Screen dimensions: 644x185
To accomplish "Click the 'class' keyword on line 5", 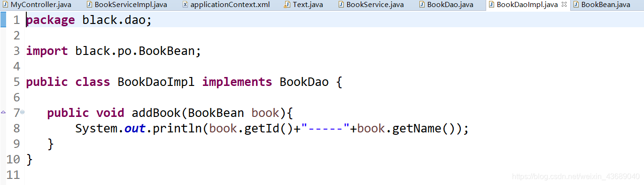I will click(x=93, y=82).
